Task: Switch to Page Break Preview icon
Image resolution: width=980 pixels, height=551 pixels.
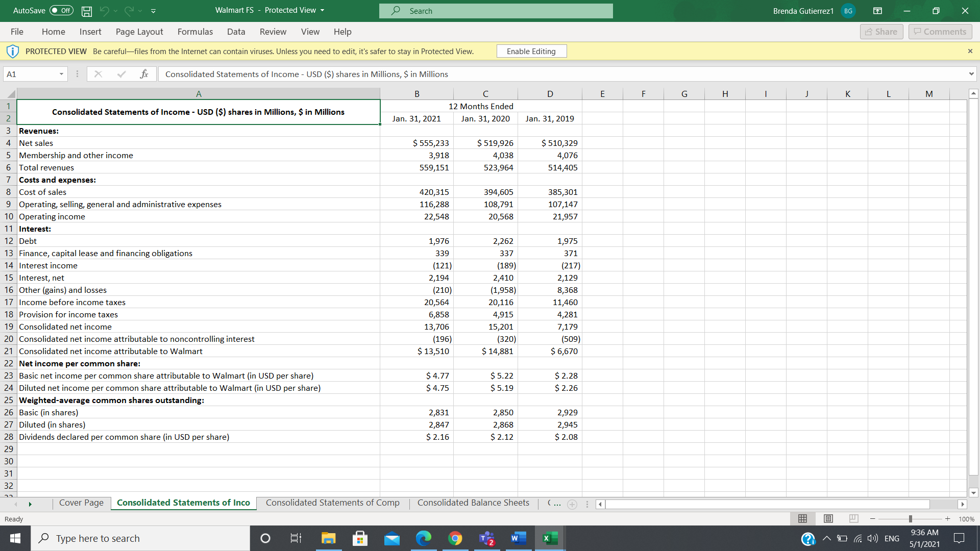Action: coord(854,518)
